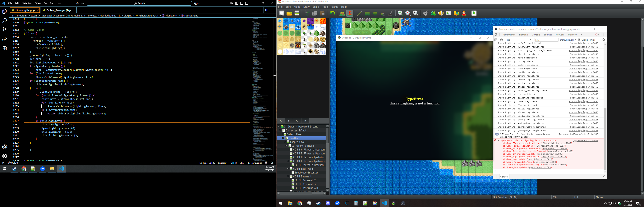644x207 pixels.
Task: Open the Database gears icon
Action: [426, 13]
